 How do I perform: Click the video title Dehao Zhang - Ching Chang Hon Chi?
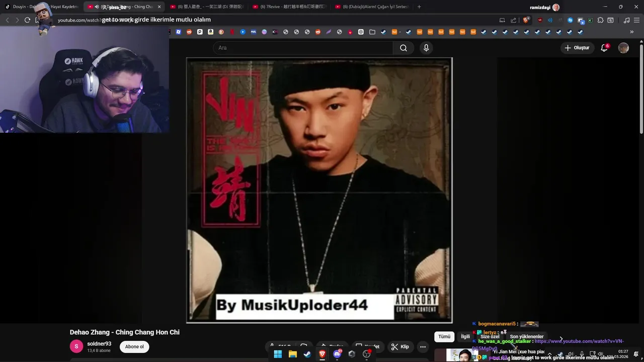pyautogui.click(x=125, y=332)
